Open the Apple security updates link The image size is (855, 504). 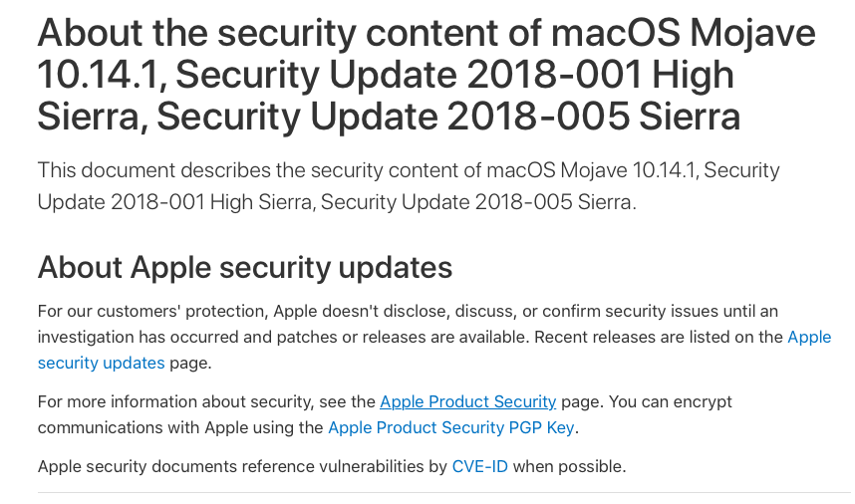101,363
